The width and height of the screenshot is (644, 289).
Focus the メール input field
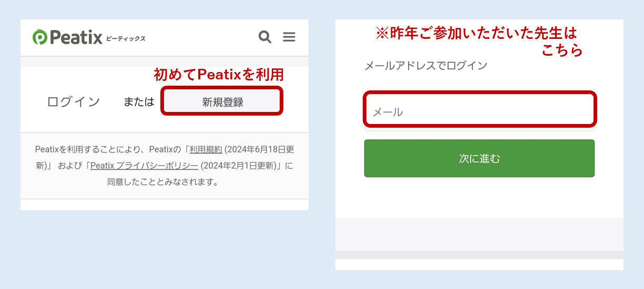[480, 110]
